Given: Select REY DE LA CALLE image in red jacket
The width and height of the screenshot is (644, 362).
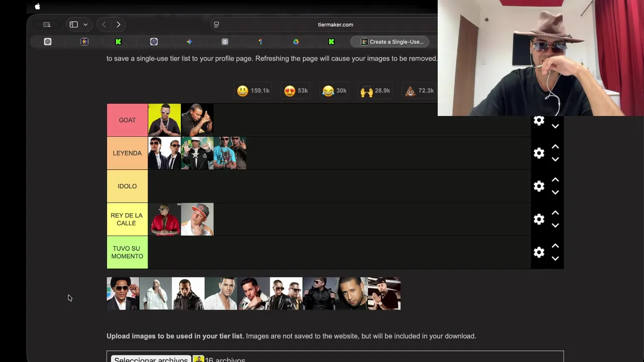Looking at the screenshot, I should point(165,219).
